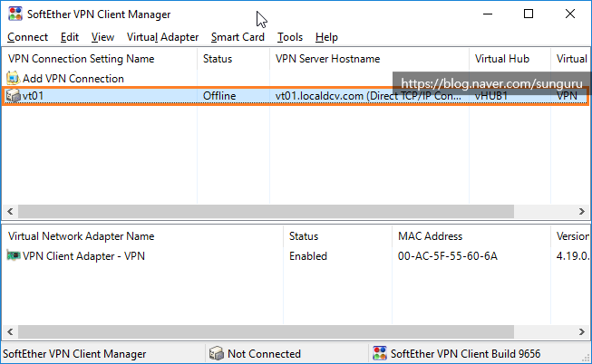
Task: Open the Smart Card menu
Action: (x=238, y=37)
